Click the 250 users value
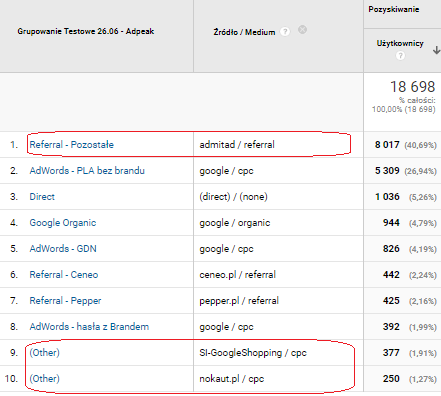 (x=391, y=379)
